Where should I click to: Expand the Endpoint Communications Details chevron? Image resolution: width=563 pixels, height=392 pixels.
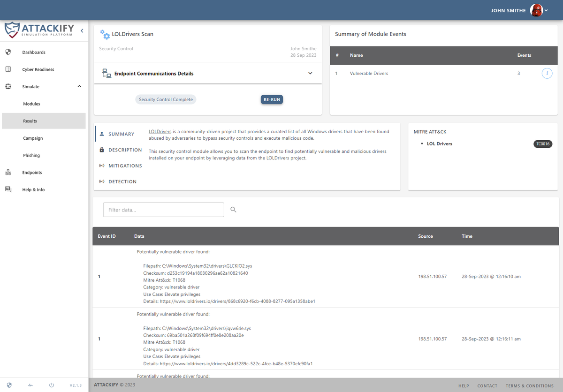pos(310,73)
